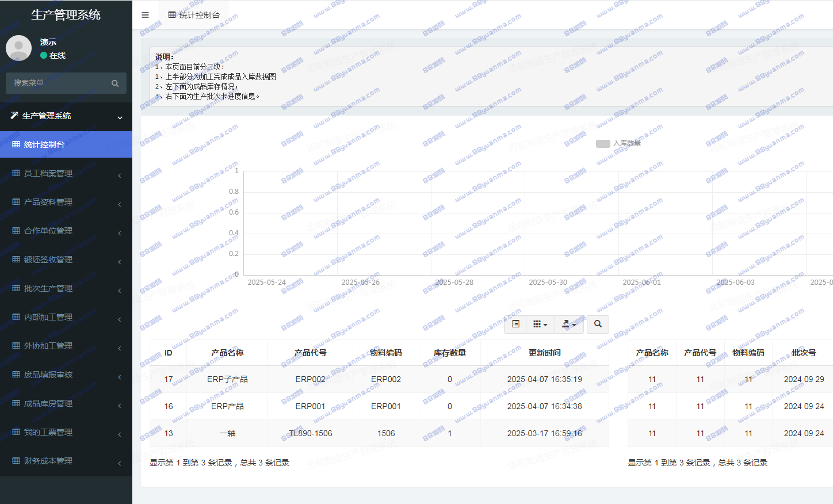Click the 废品填报审核 table icon

point(16,375)
